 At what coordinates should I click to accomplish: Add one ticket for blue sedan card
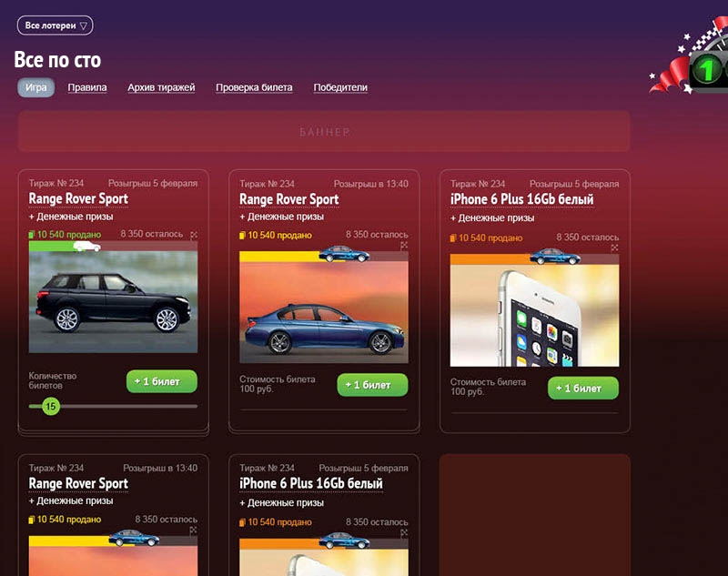click(x=372, y=385)
